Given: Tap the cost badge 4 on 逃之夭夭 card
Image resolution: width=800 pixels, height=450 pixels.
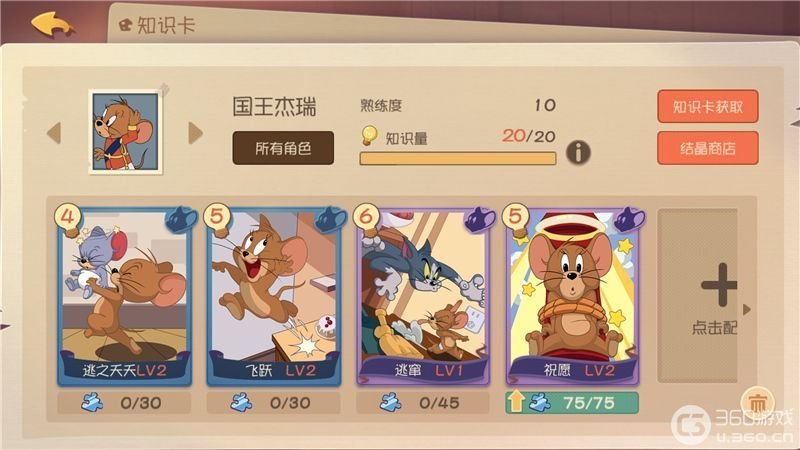Looking at the screenshot, I should tap(68, 217).
